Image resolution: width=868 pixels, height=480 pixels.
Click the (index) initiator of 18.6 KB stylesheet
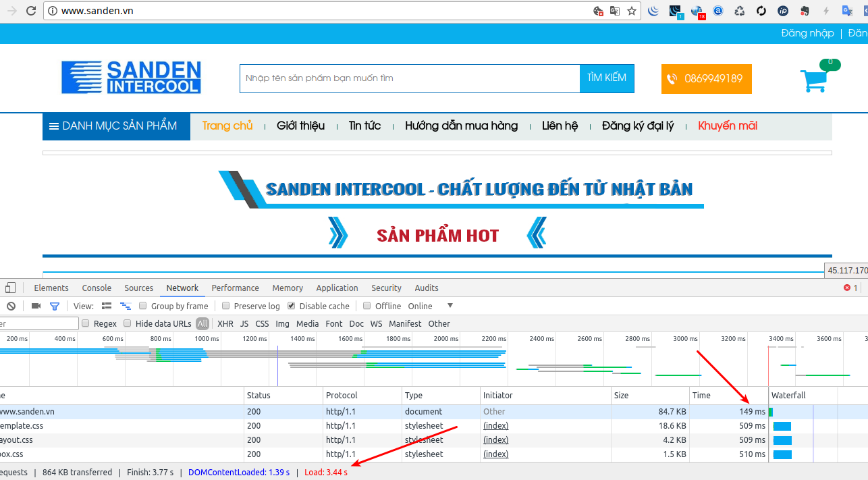(x=495, y=426)
